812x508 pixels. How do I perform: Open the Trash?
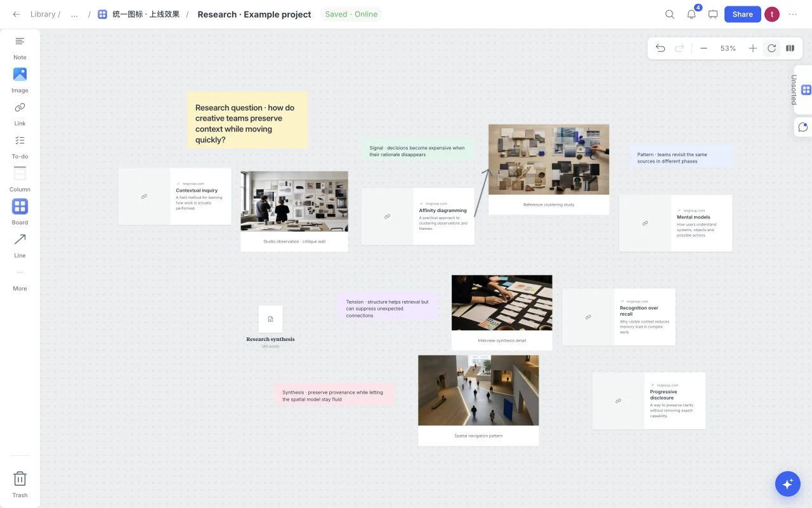pyautogui.click(x=20, y=484)
